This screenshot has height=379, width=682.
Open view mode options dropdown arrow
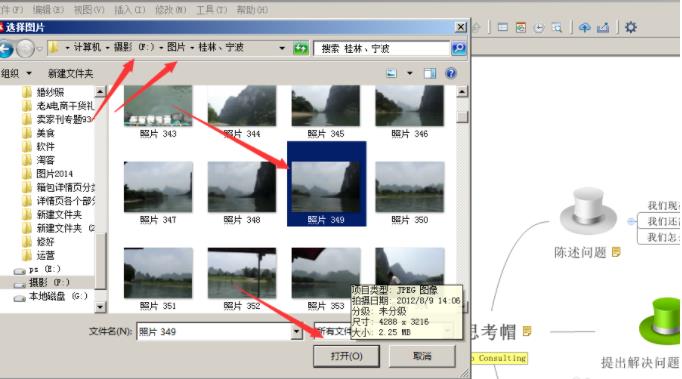409,74
